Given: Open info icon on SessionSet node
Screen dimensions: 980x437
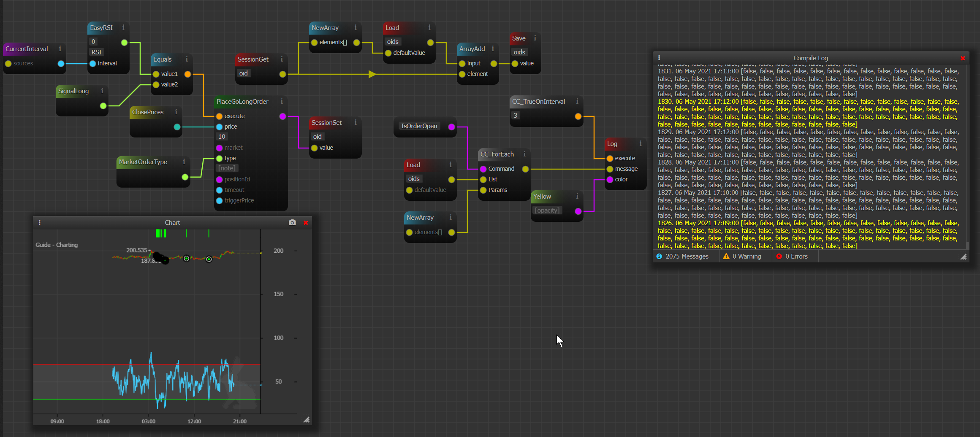Looking at the screenshot, I should (356, 122).
